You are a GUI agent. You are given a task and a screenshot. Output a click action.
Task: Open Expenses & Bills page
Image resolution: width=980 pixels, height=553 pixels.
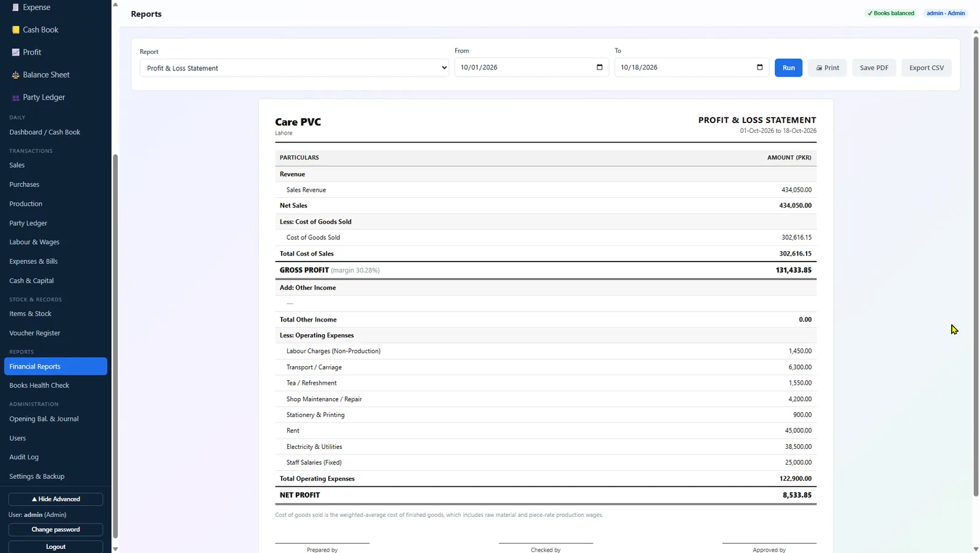(x=34, y=261)
